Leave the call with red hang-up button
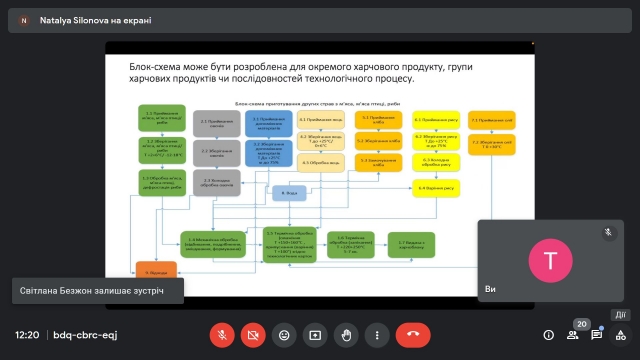 413,335
